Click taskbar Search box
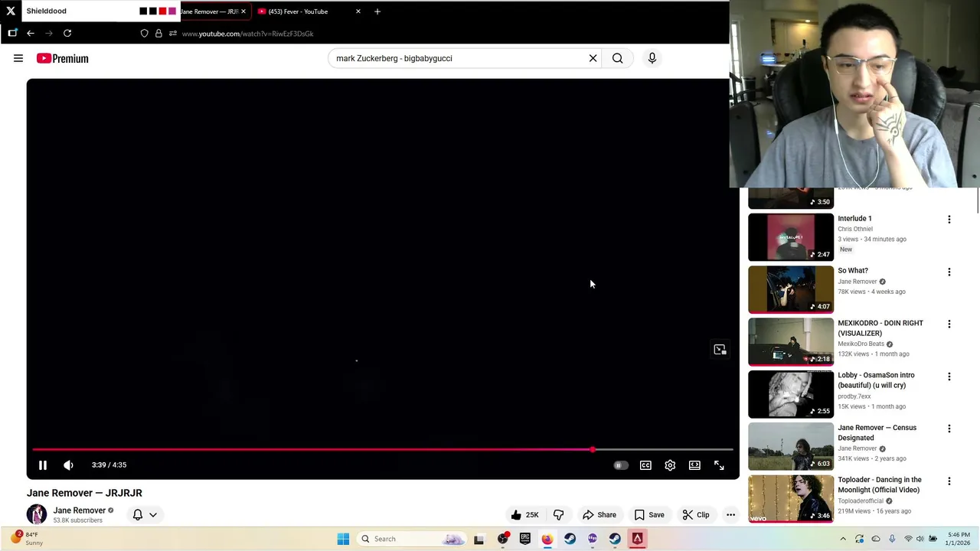 click(x=413, y=539)
